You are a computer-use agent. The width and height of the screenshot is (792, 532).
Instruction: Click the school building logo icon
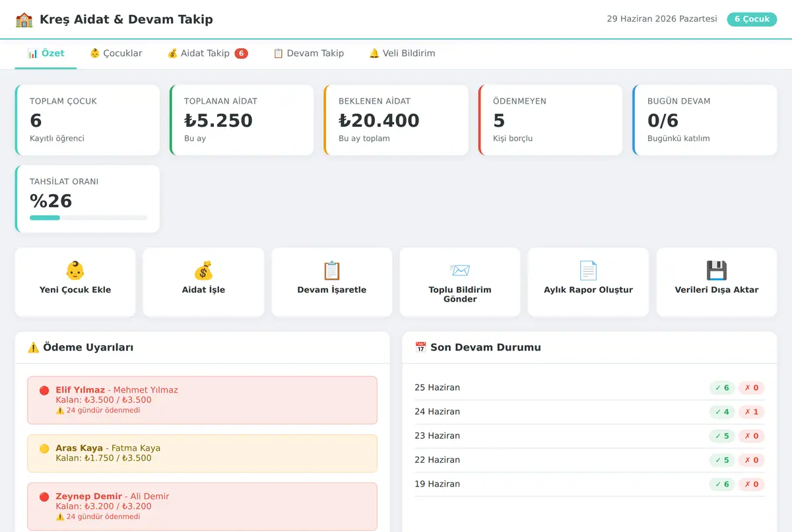pos(24,20)
